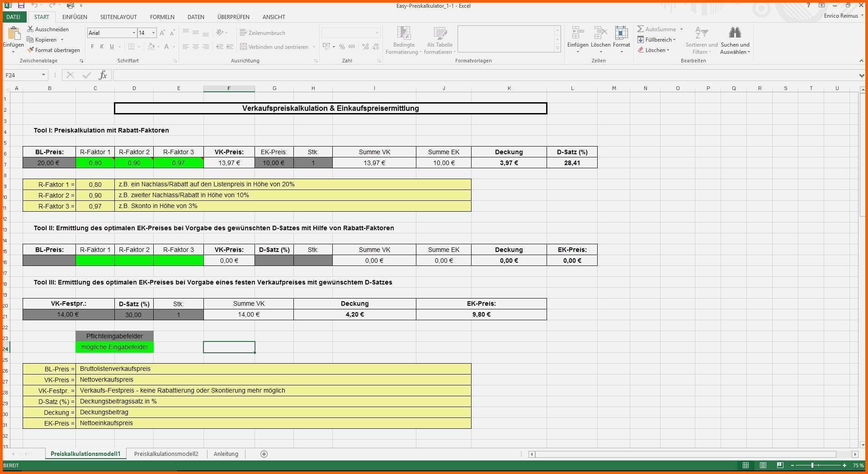Click the zoom slider in status bar
This screenshot has width=868, height=474.
(812, 465)
